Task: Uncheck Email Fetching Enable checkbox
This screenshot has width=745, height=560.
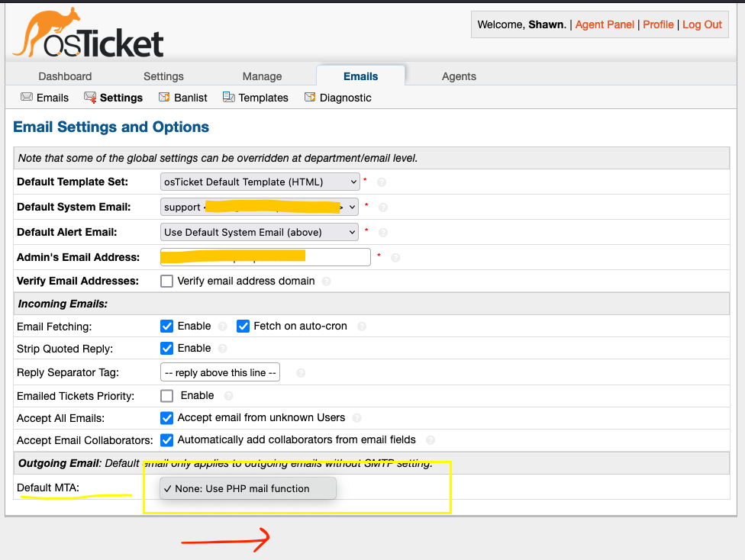Action: point(166,327)
